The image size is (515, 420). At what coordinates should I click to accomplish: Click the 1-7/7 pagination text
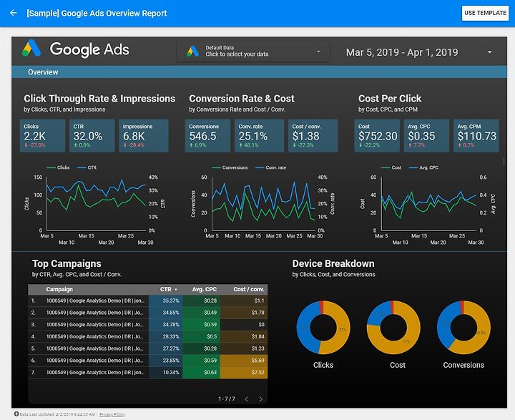(x=227, y=399)
